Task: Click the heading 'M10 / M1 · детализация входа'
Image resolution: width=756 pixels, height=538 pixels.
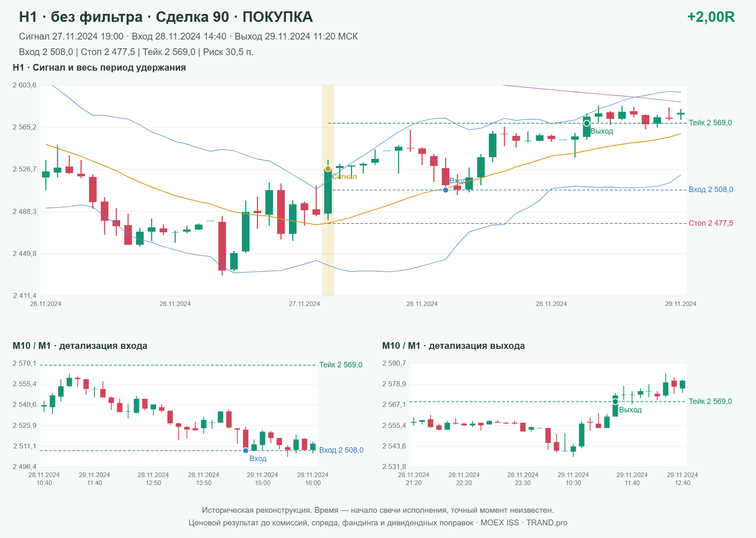Action: click(x=80, y=346)
